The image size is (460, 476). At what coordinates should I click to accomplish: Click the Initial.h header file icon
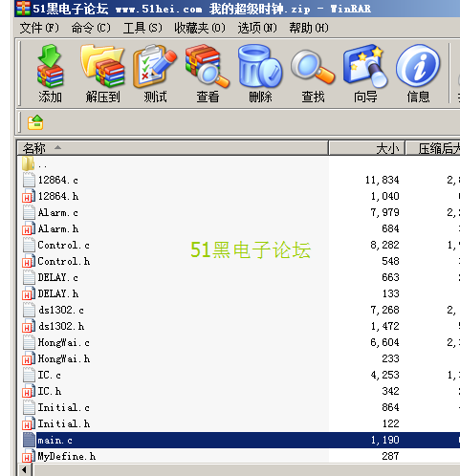[x=29, y=423]
